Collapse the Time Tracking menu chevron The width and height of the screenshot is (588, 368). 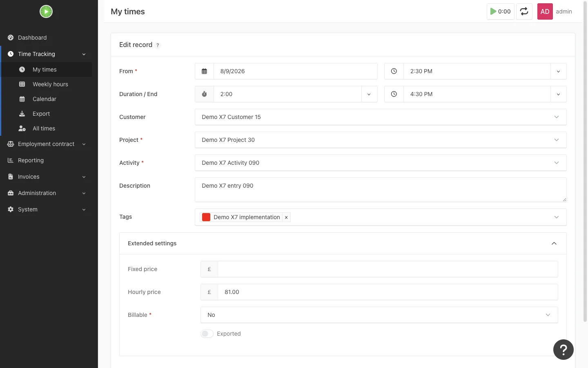pos(84,54)
